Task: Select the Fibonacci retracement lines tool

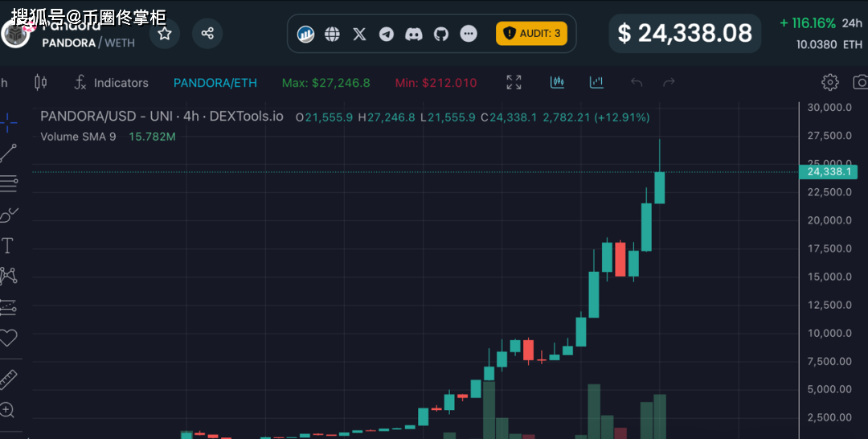Action: click(x=8, y=184)
